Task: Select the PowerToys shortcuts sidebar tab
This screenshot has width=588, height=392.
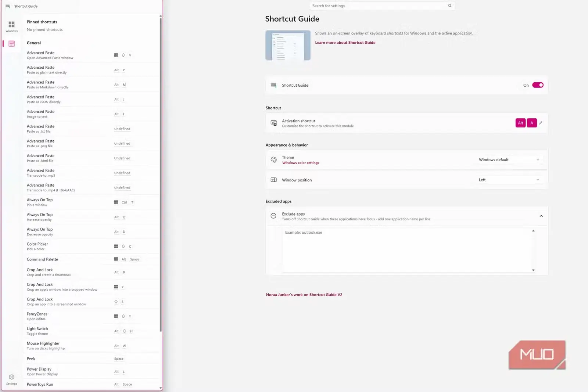Action: pos(11,43)
